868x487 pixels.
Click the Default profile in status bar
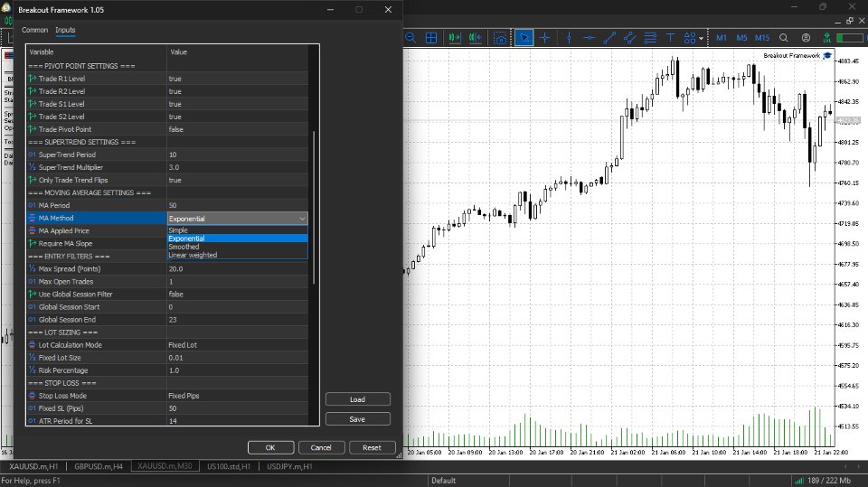[443, 481]
